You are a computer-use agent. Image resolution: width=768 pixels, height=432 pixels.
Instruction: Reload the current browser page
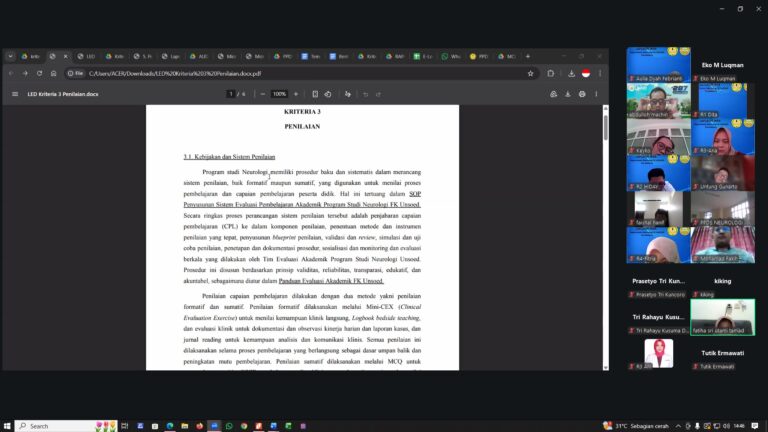39,73
